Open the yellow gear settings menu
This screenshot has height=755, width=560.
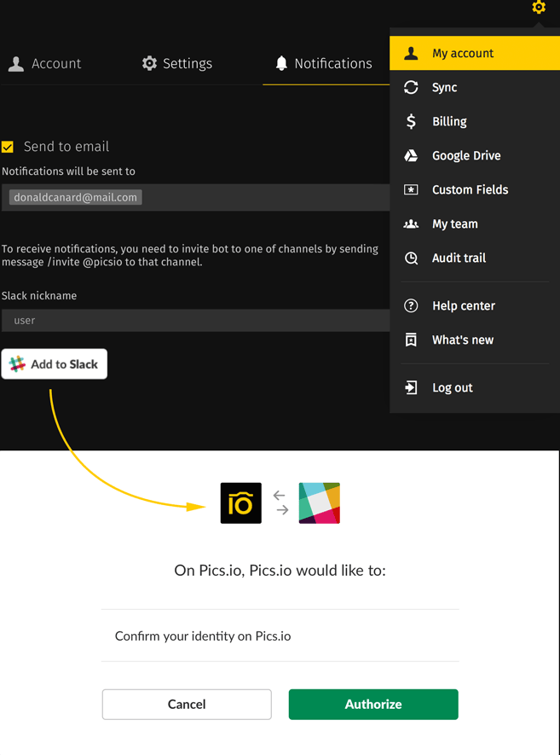[539, 7]
